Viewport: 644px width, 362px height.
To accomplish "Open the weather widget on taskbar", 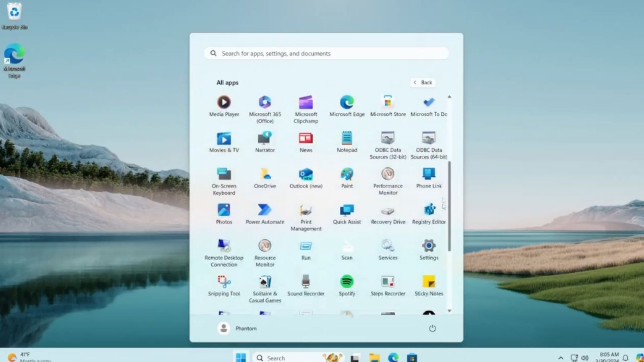I will (30, 357).
